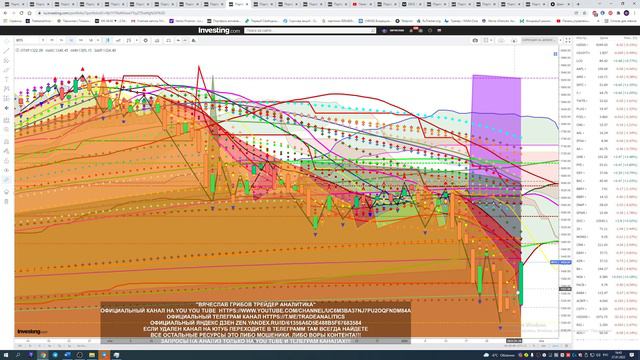Open the taskbar clock and date
640x360 pixels.
pyautogui.click(x=618, y=355)
